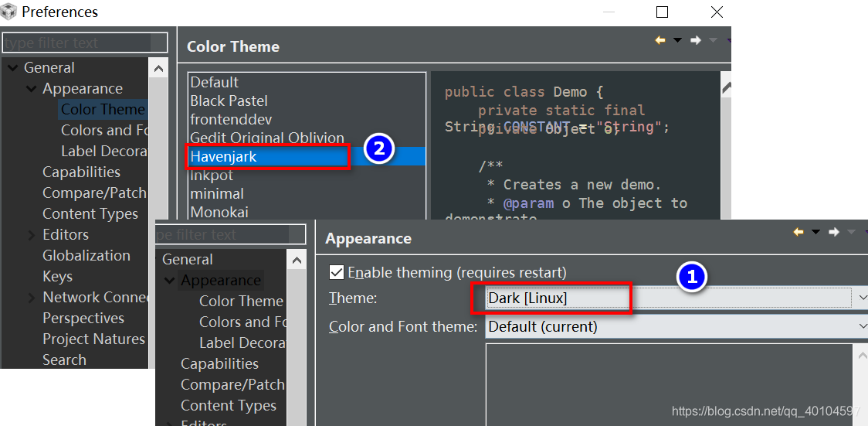
Task: Select Label Decorations in back Preferences tree
Action: tap(104, 152)
